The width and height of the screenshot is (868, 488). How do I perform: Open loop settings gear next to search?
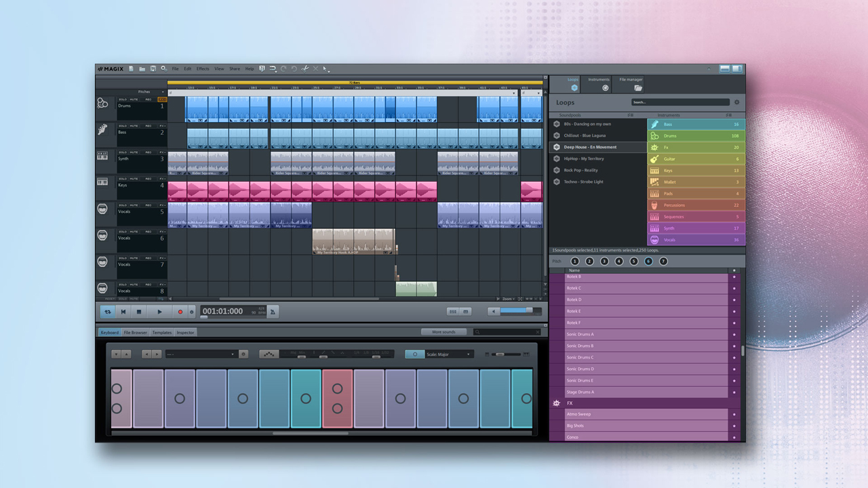pos(736,102)
